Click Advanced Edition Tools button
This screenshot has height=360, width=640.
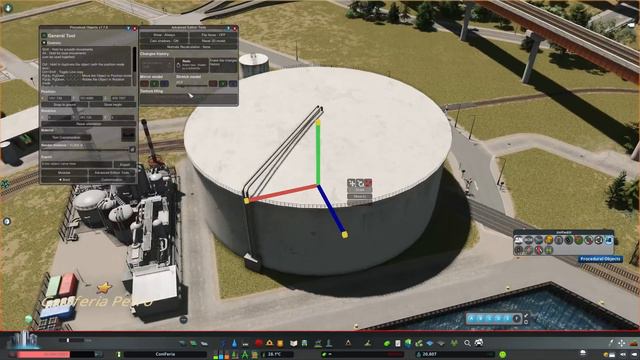[x=112, y=173]
